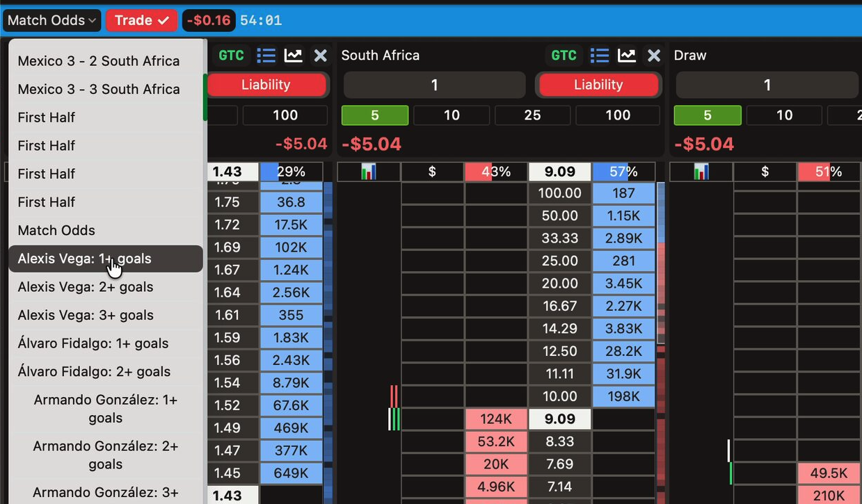Select stake 5 in the Draw ladder
This screenshot has width=862, height=504.
coord(708,115)
